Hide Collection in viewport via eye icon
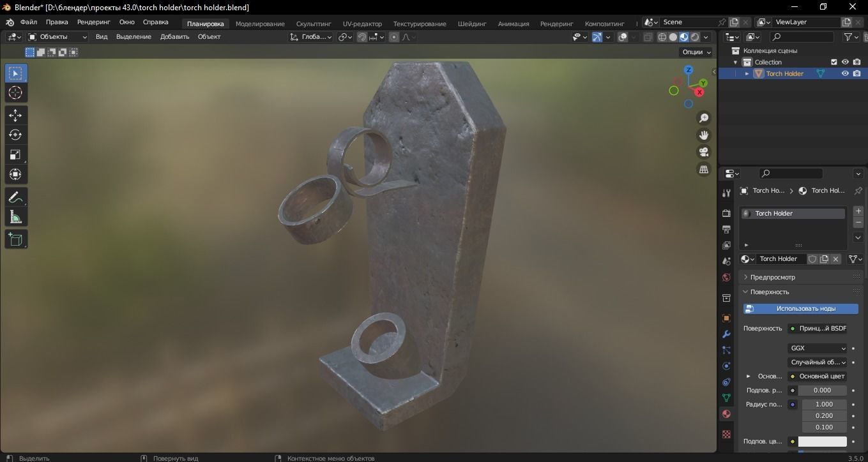The image size is (868, 462). (845, 62)
